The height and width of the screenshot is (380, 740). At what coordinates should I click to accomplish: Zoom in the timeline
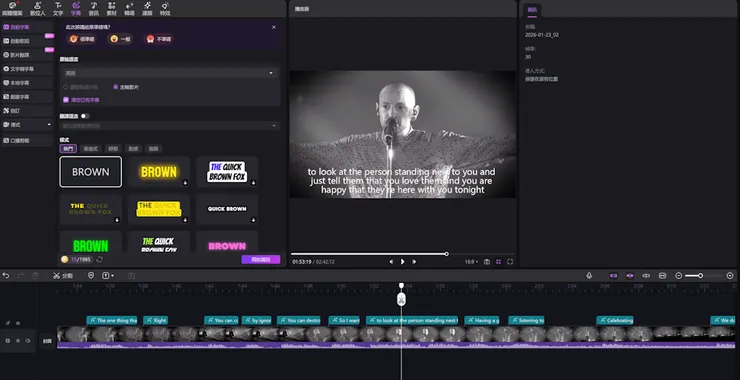(730, 275)
